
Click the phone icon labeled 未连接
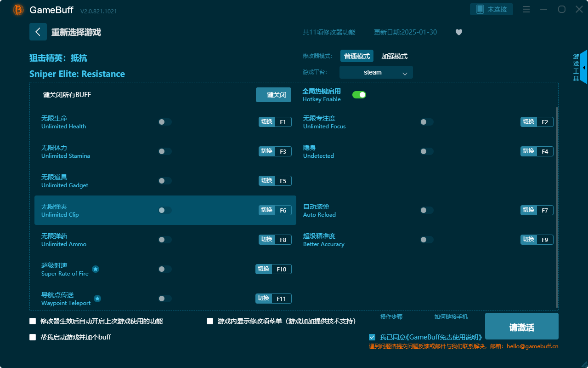click(491, 9)
